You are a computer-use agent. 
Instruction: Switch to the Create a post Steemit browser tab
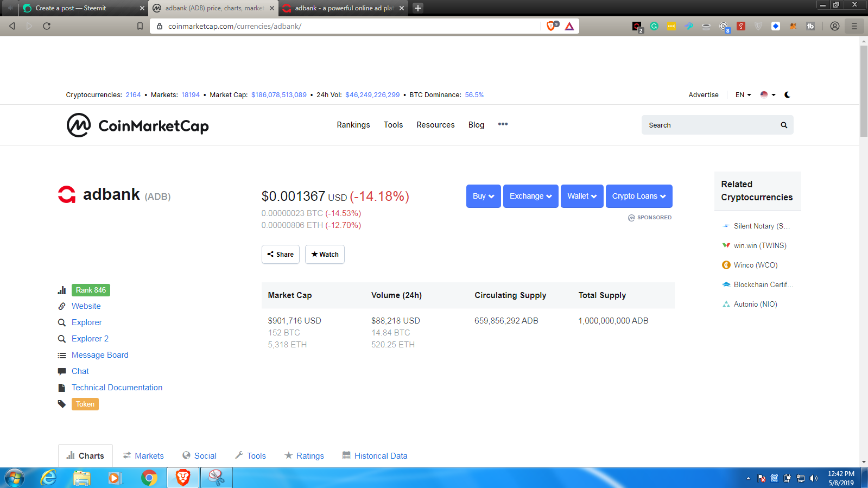(84, 8)
